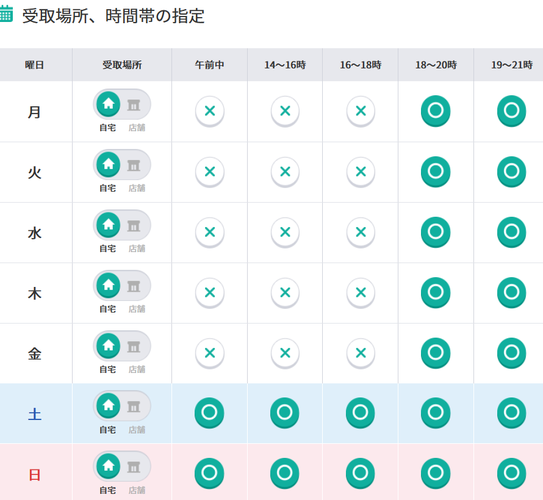Select store pickup icon for Friday

click(x=134, y=347)
